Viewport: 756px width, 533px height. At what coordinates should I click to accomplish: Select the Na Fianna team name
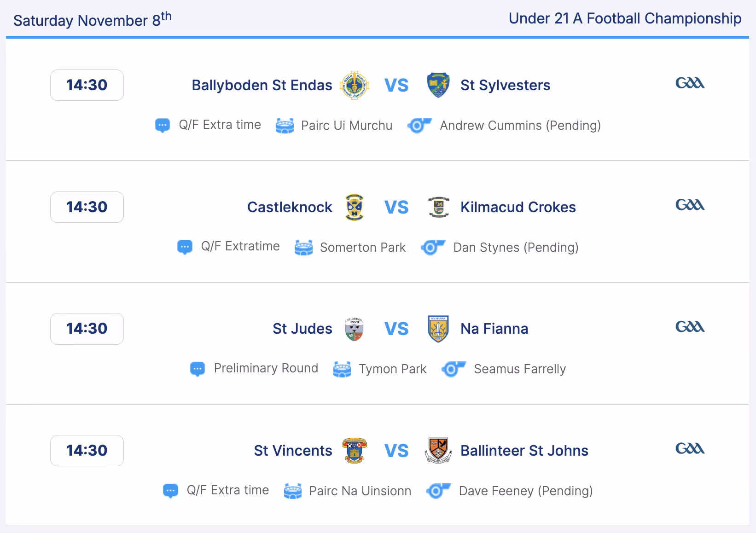494,329
